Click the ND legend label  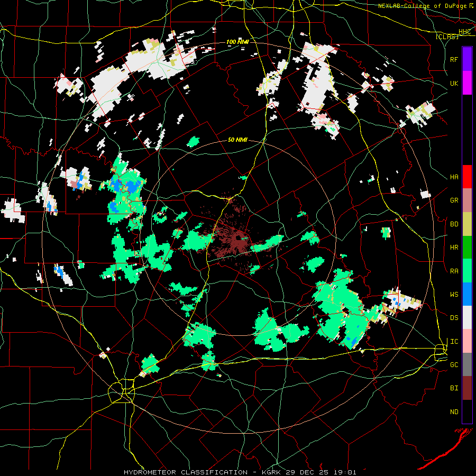click(x=454, y=412)
